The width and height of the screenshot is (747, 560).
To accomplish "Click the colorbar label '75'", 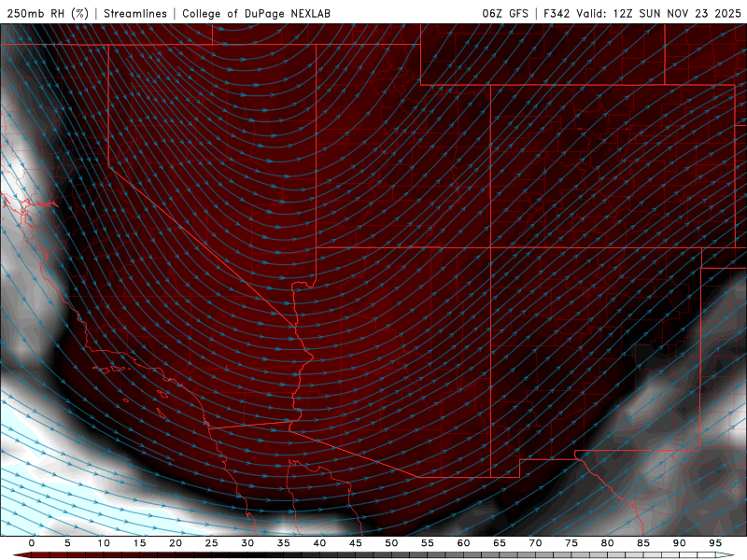I will [571, 543].
